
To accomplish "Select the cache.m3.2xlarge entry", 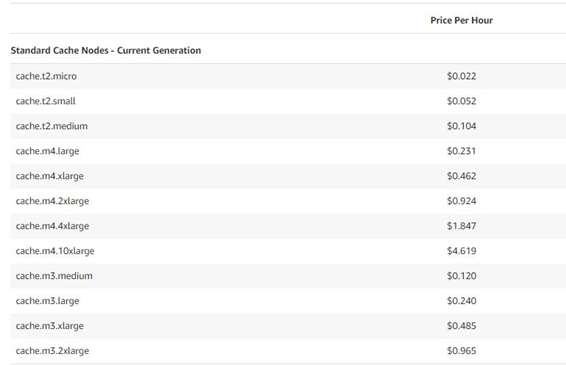I will coord(52,351).
